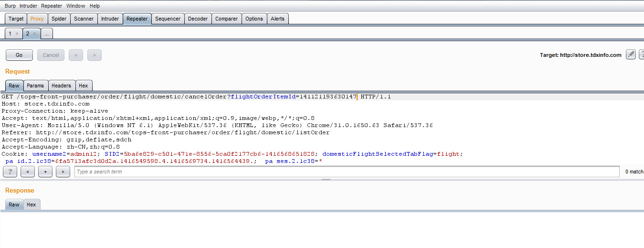
Task: Close Repeater tab 2
Action: click(x=34, y=33)
